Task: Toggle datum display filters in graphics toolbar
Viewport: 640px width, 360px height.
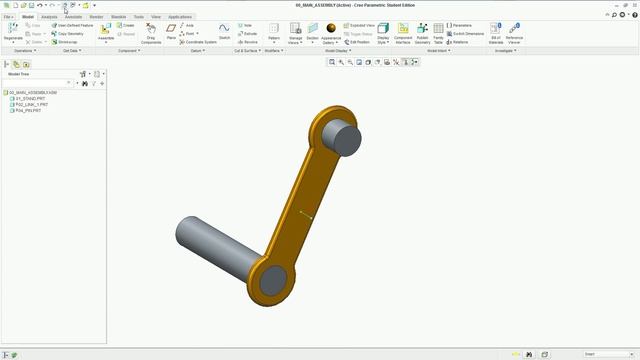Action: [x=396, y=62]
